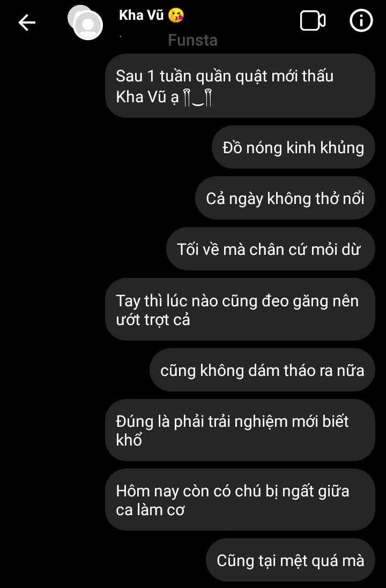Select "cũng không dám tháo ra nữa" bubble
The width and height of the screenshot is (386, 588).
click(x=262, y=370)
